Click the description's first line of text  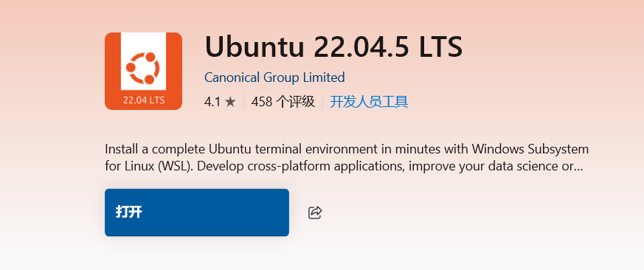[347, 149]
